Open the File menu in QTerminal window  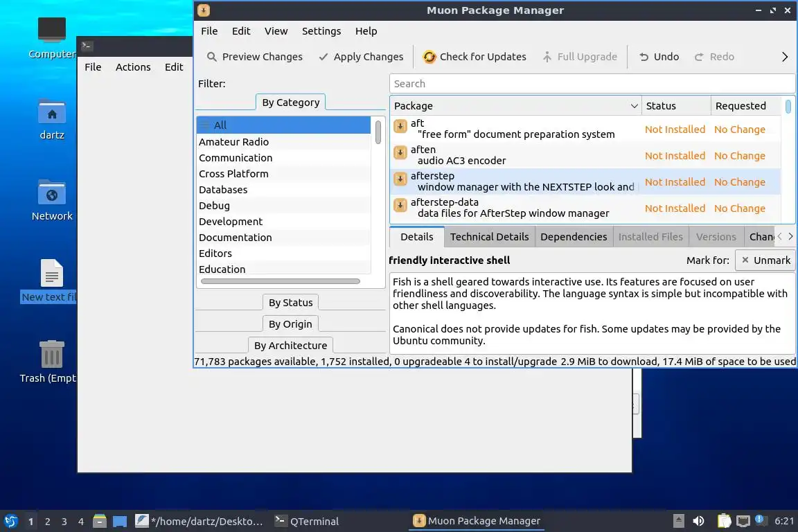click(x=93, y=67)
